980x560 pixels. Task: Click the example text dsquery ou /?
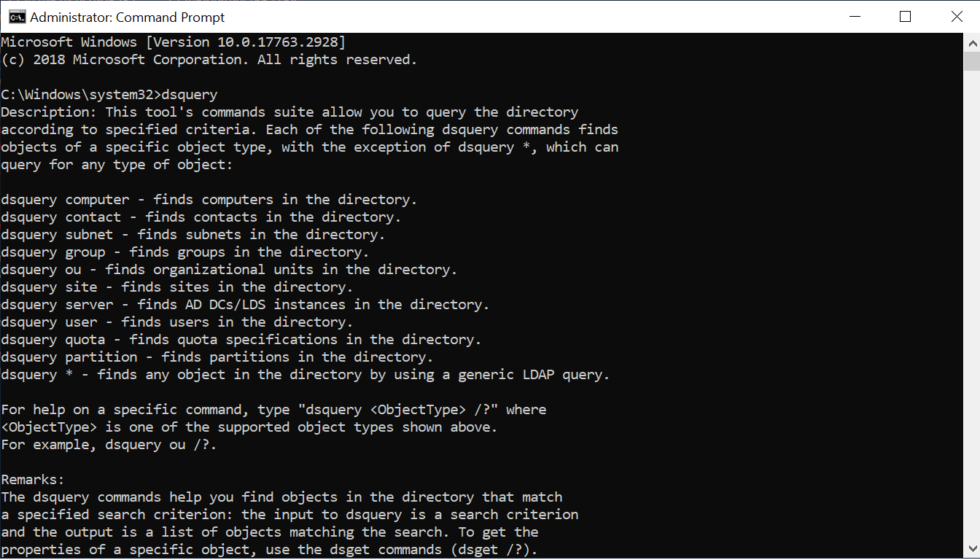[x=160, y=444]
